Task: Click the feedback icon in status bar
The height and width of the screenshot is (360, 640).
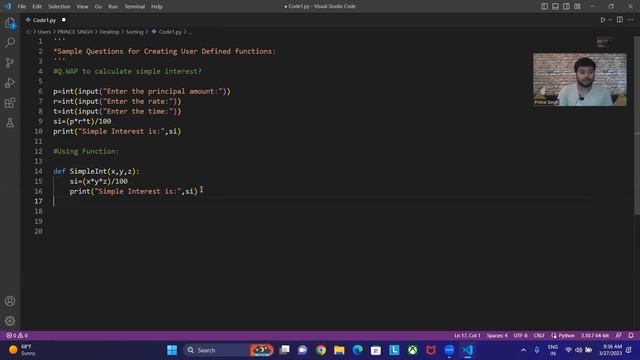Action: tap(619, 336)
